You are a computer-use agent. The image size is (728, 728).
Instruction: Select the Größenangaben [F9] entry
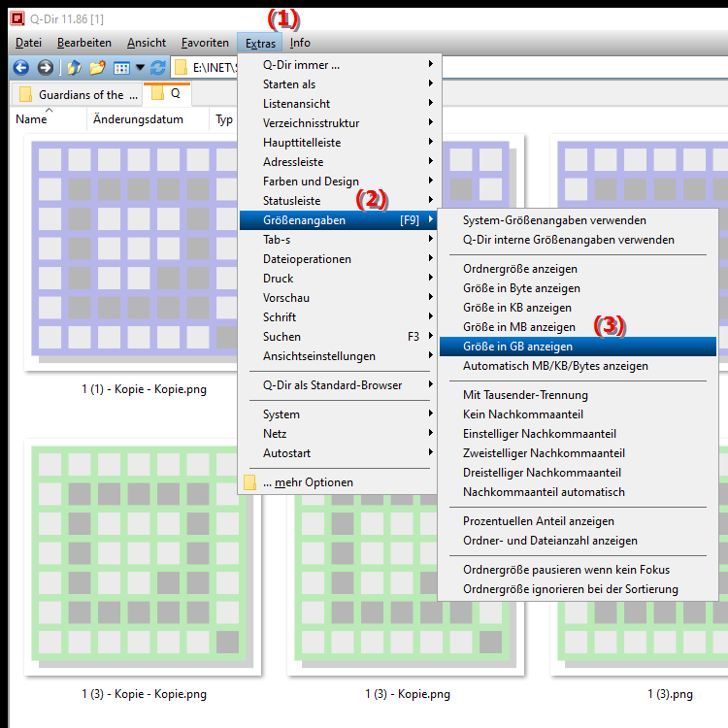(339, 220)
